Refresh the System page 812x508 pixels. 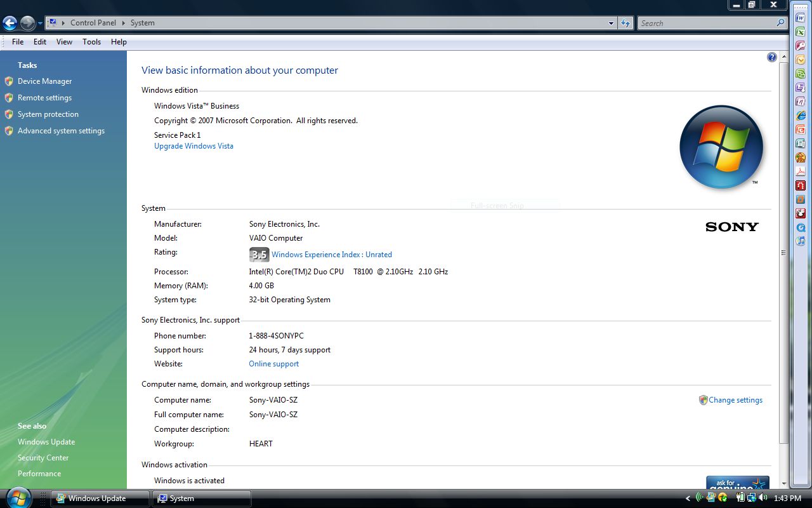625,23
